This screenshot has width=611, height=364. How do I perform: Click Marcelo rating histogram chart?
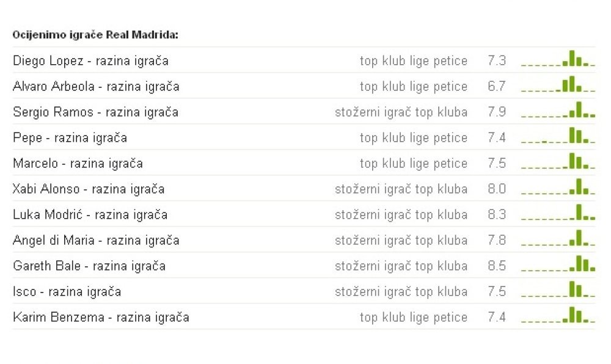coord(558,161)
